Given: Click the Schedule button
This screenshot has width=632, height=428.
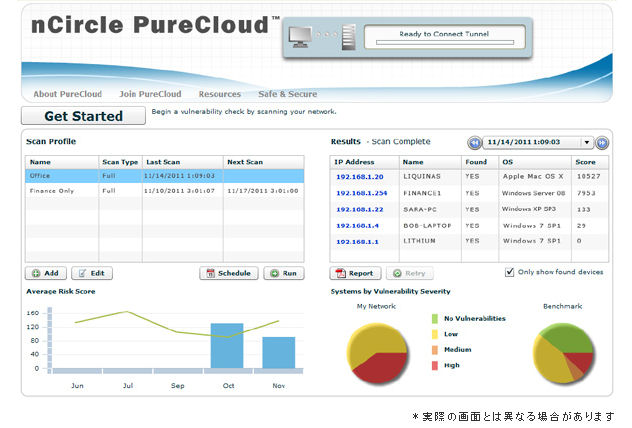Looking at the screenshot, I should coord(229,273).
